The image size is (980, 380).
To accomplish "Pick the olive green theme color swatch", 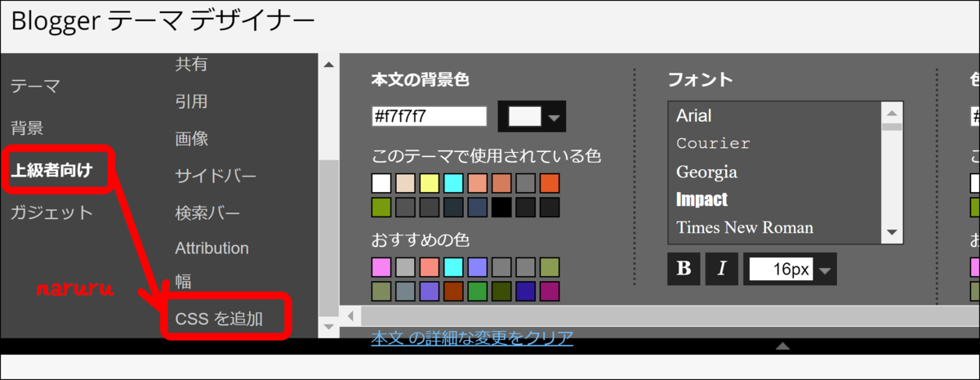I will pyautogui.click(x=381, y=207).
